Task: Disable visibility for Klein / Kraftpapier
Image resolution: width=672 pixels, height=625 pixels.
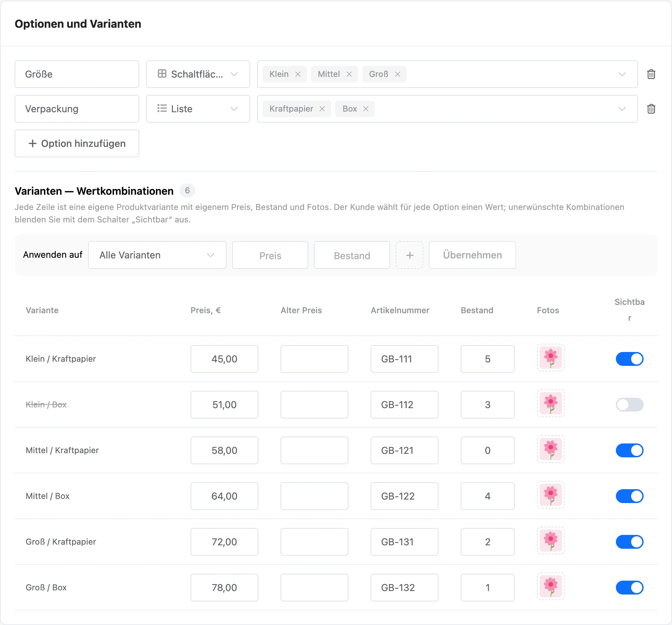Action: (x=629, y=359)
